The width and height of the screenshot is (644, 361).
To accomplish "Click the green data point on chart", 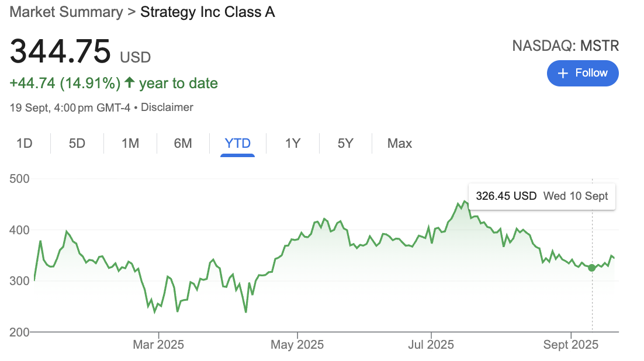I will (x=592, y=268).
